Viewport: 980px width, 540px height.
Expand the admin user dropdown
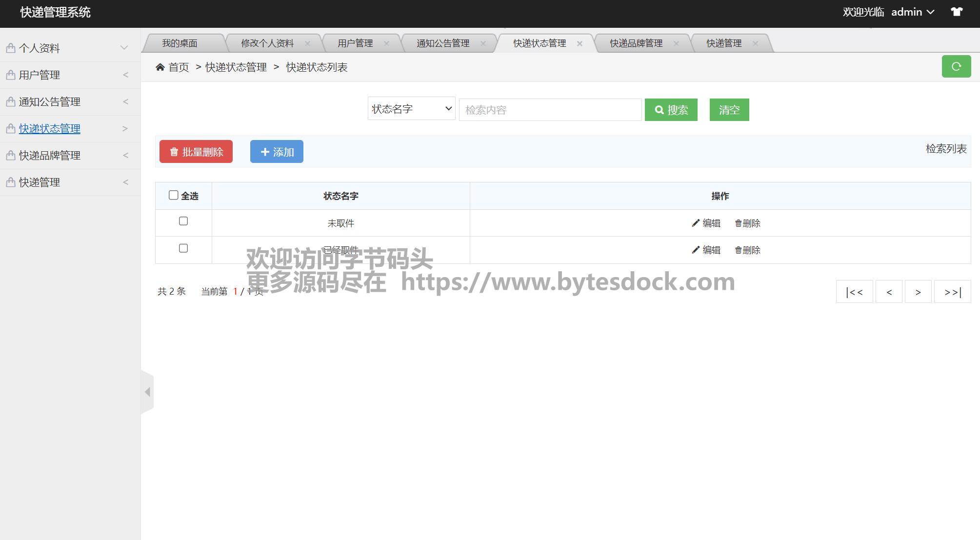click(912, 12)
